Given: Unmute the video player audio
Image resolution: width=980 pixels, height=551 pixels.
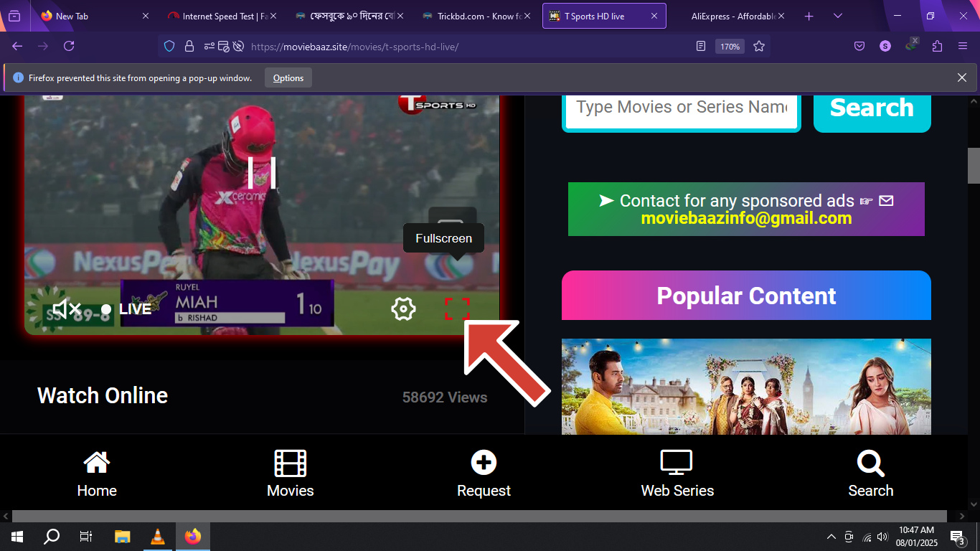Looking at the screenshot, I should coord(67,309).
